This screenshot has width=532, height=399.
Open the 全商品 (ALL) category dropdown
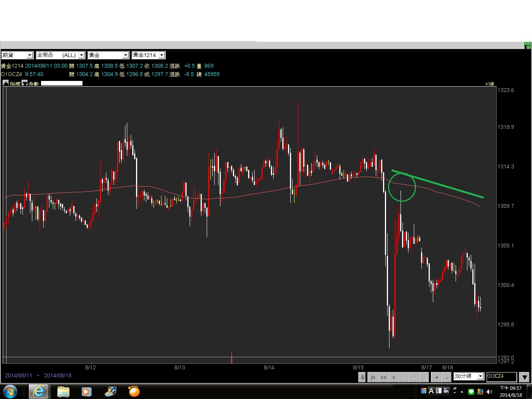60,55
